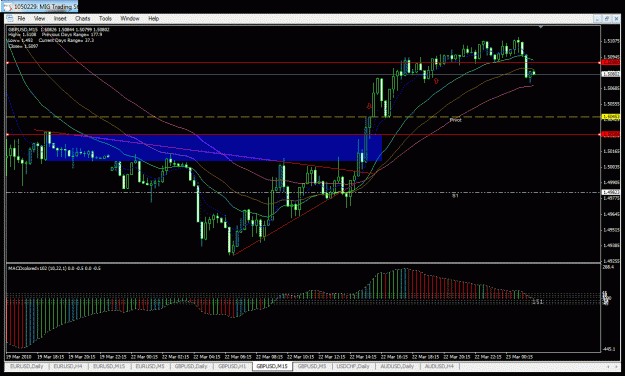This screenshot has width=625, height=376.
Task: Switch to the EURUSD,M15 chart tab
Action: [x=109, y=366]
